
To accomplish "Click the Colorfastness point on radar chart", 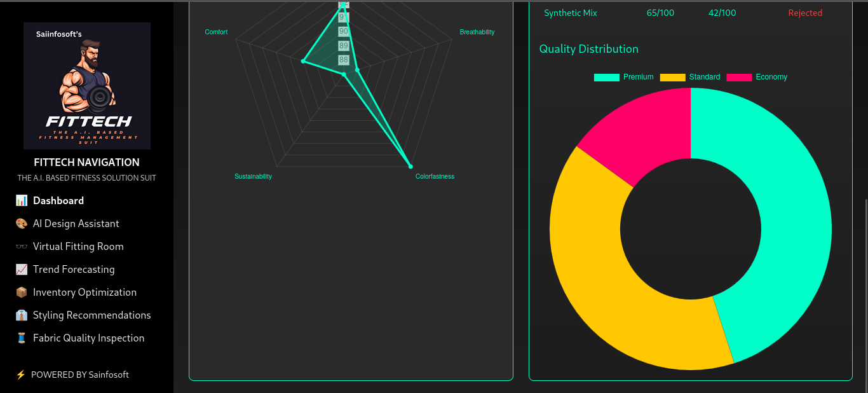I will [x=410, y=167].
